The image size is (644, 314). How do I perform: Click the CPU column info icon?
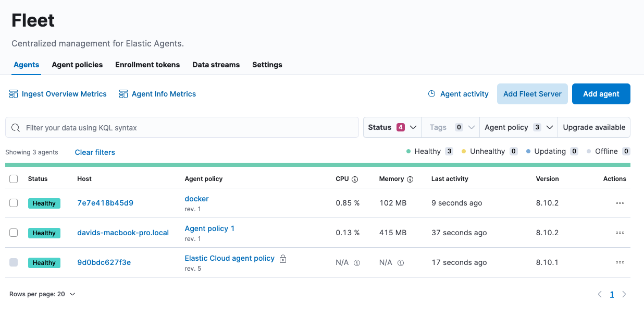point(355,179)
